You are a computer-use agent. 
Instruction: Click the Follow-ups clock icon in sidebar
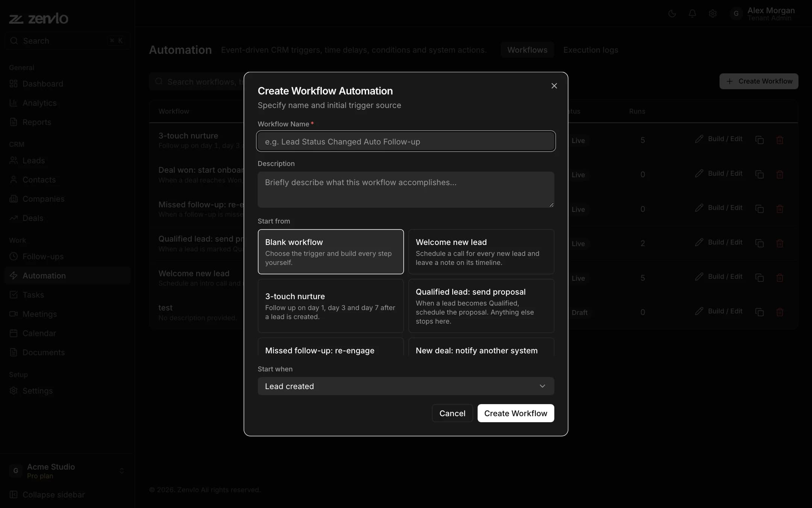(x=14, y=256)
